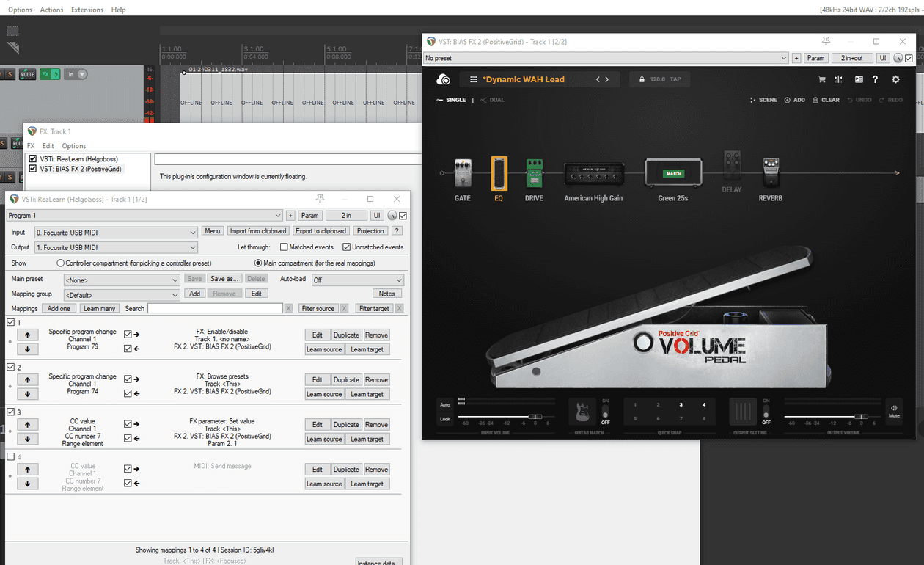
Task: Click the mappings Search field in ReaLearn
Action: [x=215, y=307]
